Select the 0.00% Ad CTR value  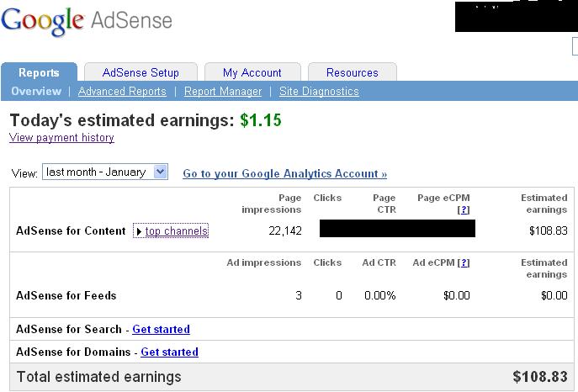point(380,295)
